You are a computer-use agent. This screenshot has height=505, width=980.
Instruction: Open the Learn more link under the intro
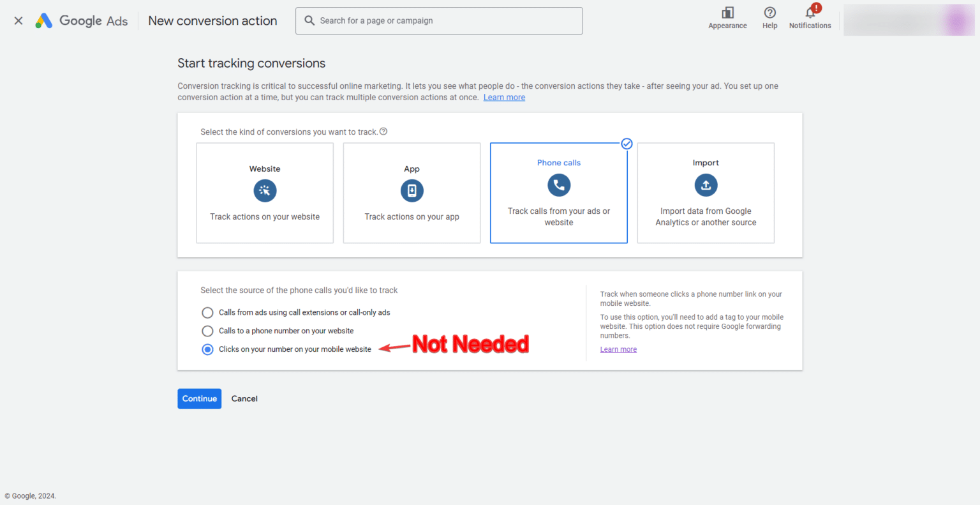tap(504, 97)
